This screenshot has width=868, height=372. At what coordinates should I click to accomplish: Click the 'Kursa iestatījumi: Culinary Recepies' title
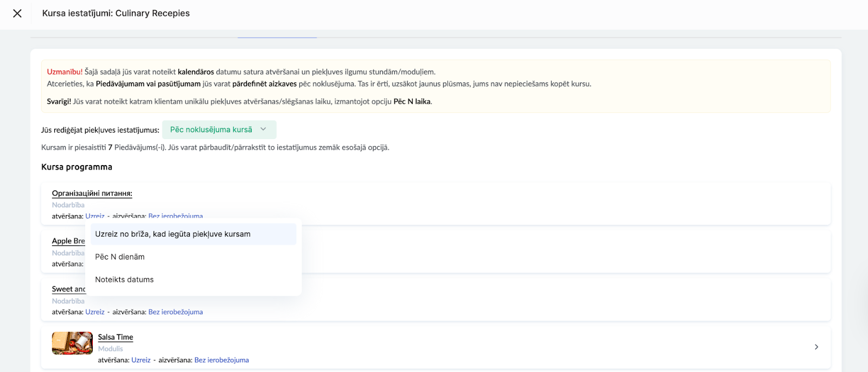[x=116, y=13]
